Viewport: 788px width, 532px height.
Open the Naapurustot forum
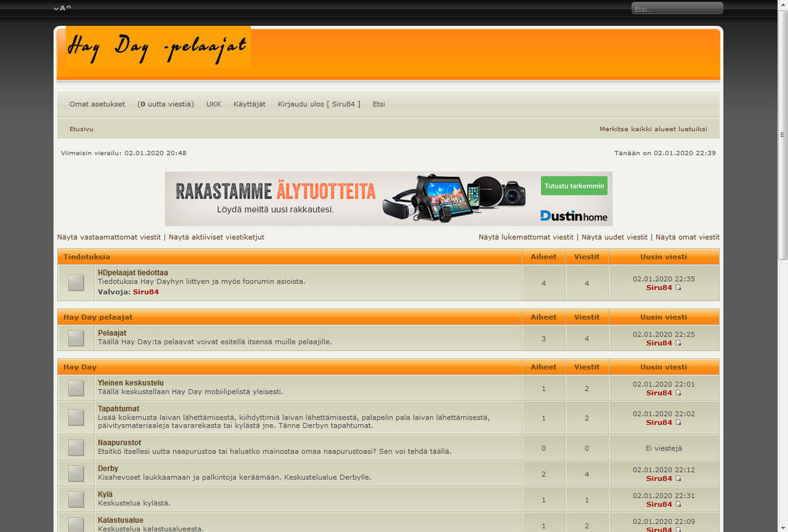click(x=120, y=443)
